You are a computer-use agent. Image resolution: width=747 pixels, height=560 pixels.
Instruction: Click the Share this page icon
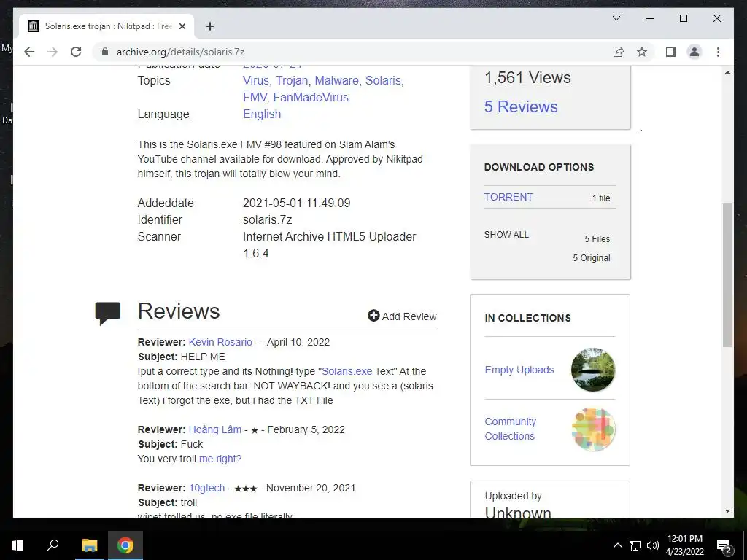[x=619, y=52]
